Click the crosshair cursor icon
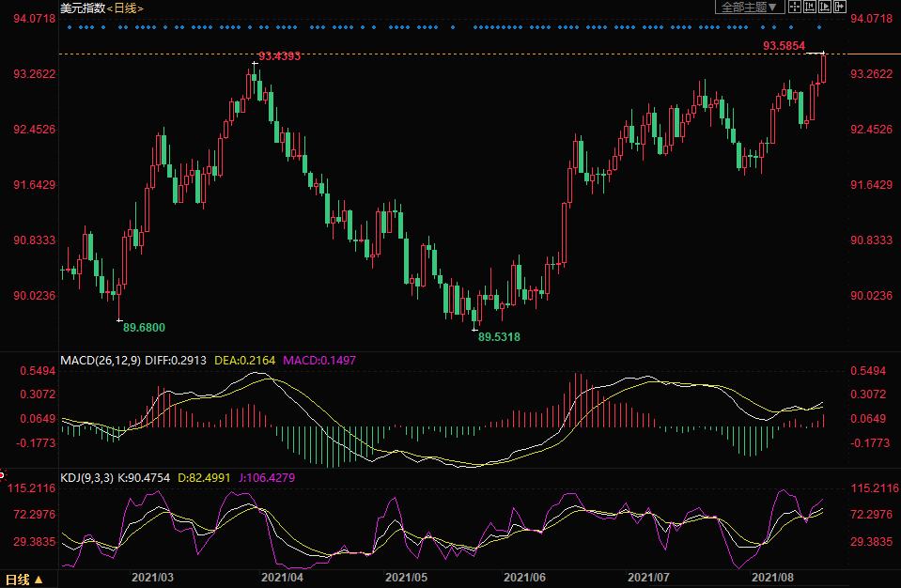The image size is (901, 588). tap(794, 8)
